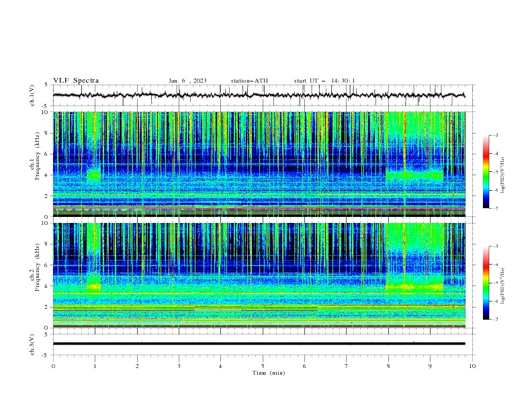Click the "ch.3(V)" axis label

32,345
